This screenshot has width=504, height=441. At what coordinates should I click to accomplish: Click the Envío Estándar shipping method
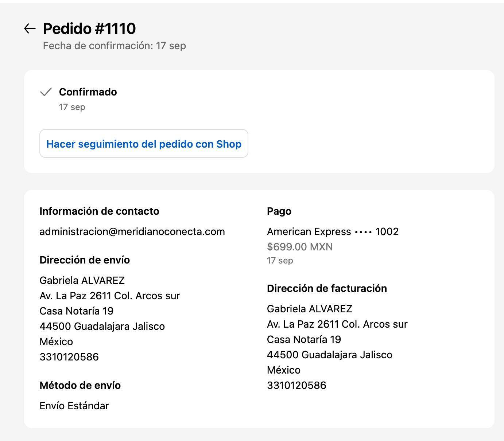pos(74,406)
